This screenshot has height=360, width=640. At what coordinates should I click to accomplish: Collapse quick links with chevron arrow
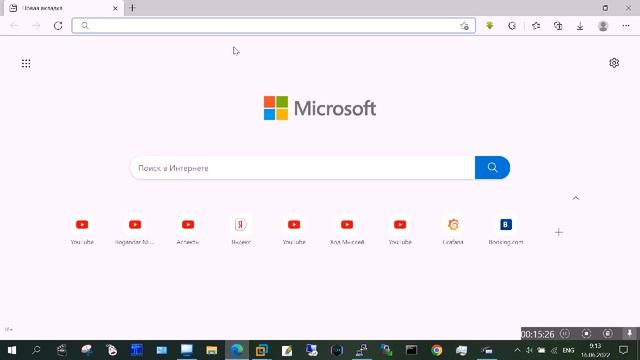(576, 198)
